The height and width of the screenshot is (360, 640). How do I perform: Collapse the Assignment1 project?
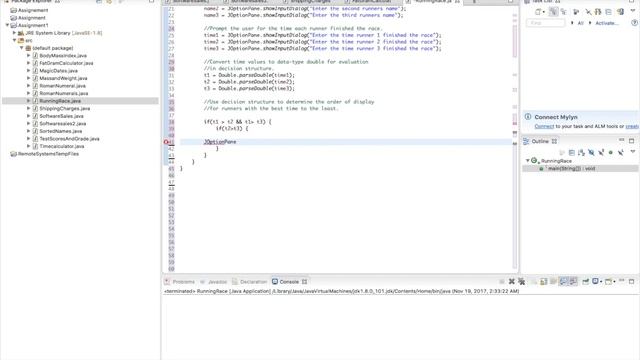click(x=7, y=25)
